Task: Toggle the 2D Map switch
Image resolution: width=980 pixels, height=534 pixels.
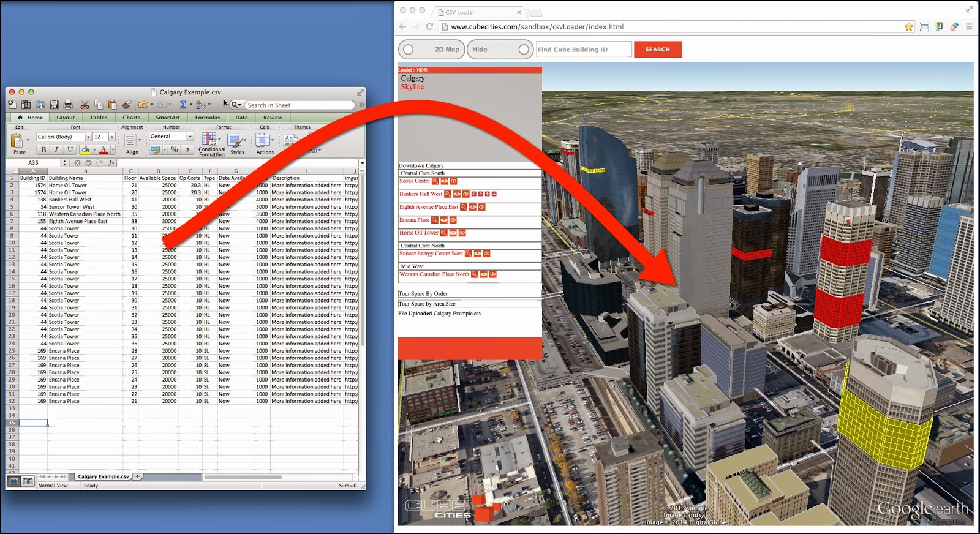Action: 431,50
